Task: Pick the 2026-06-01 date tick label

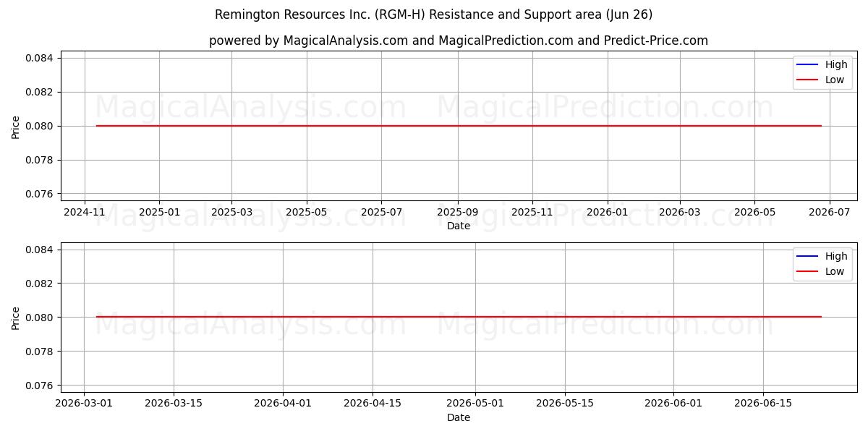Action: click(x=673, y=405)
